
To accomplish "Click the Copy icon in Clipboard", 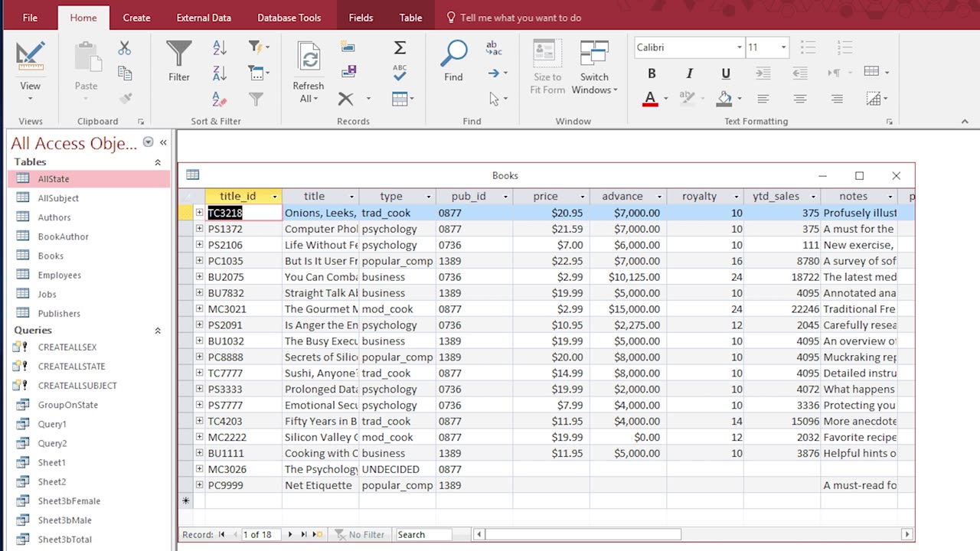I will [125, 73].
